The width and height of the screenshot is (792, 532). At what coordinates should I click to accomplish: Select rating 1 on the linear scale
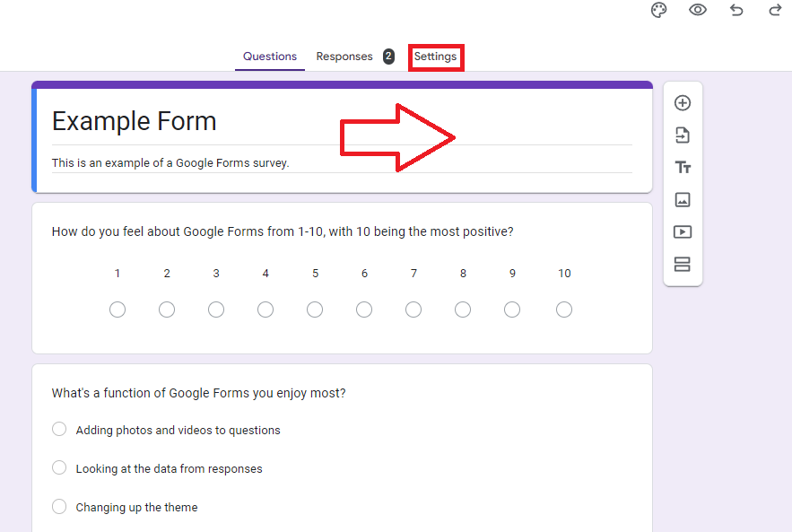[x=117, y=310]
